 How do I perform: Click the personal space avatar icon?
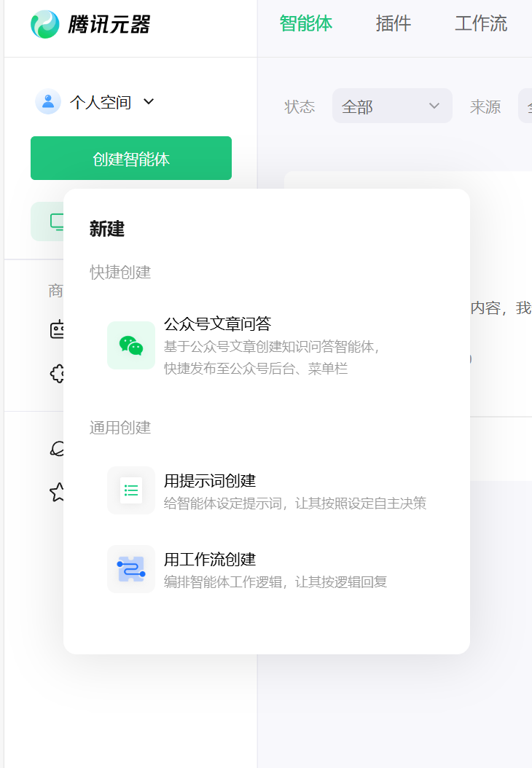(x=48, y=102)
